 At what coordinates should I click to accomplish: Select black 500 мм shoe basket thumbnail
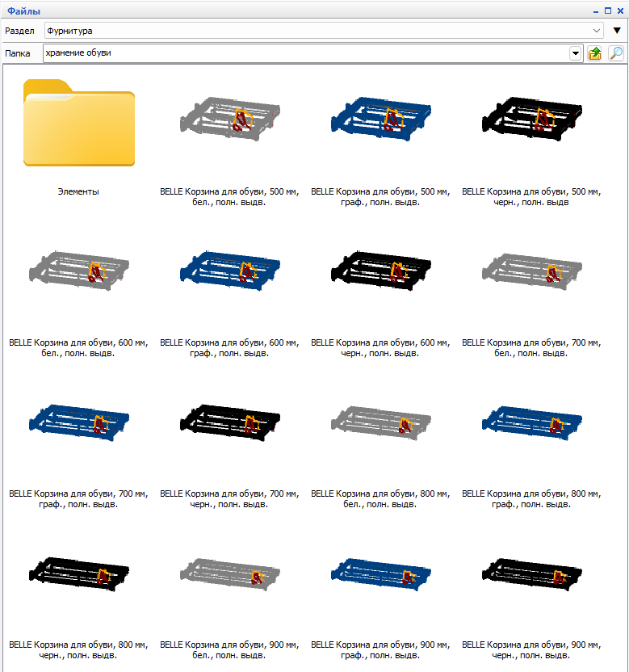532,119
